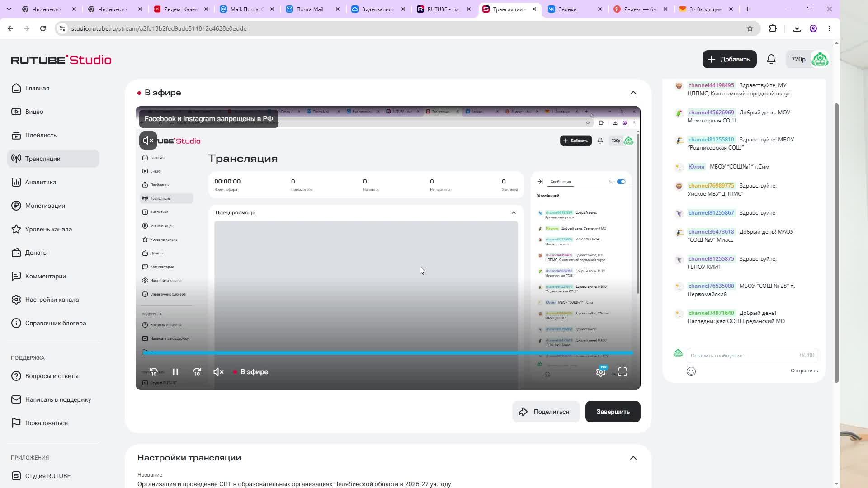Click username Юлия in chat
Screen dimensions: 868x488
(696, 167)
